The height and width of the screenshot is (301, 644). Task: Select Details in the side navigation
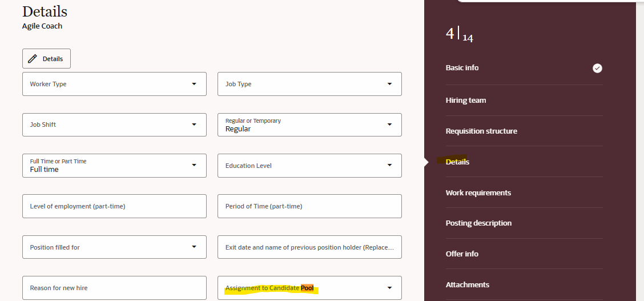click(x=457, y=162)
